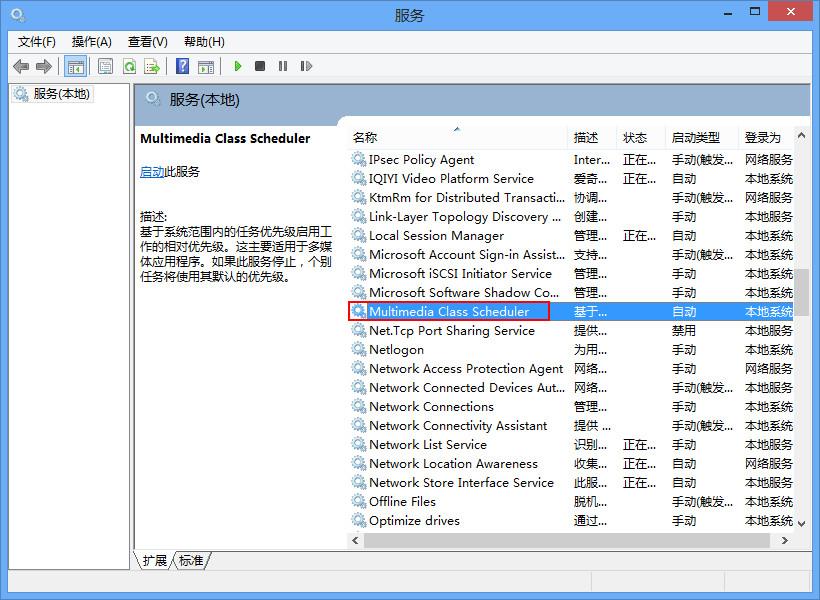The image size is (820, 600).
Task: Start the service with the green play icon
Action: click(237, 66)
